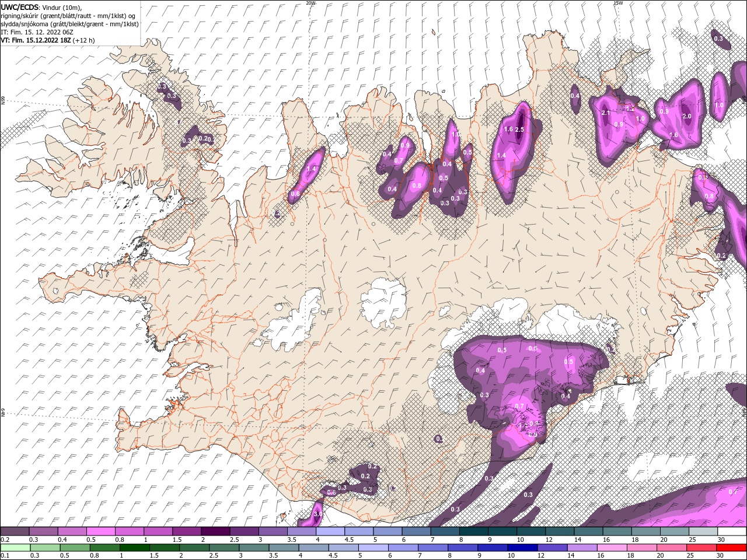This screenshot has width=747, height=560.
Task: Click the '0.2' label under the upper scale
Action: (5, 540)
